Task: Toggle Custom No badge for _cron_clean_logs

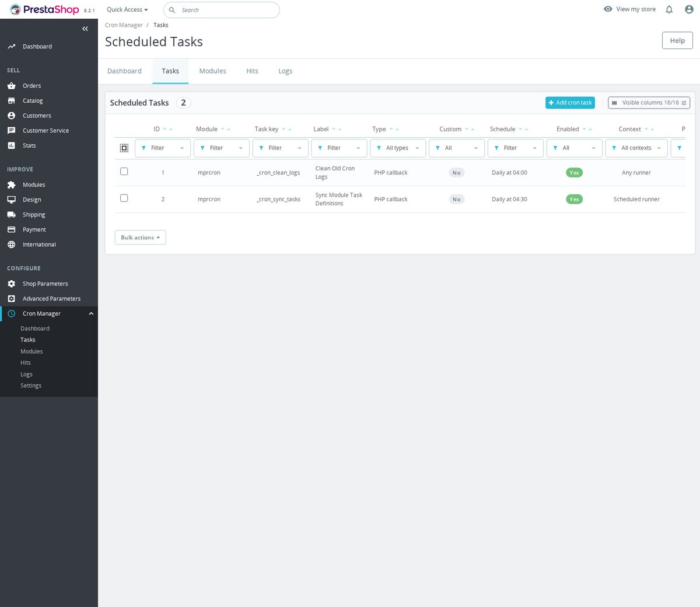Action: tap(457, 173)
